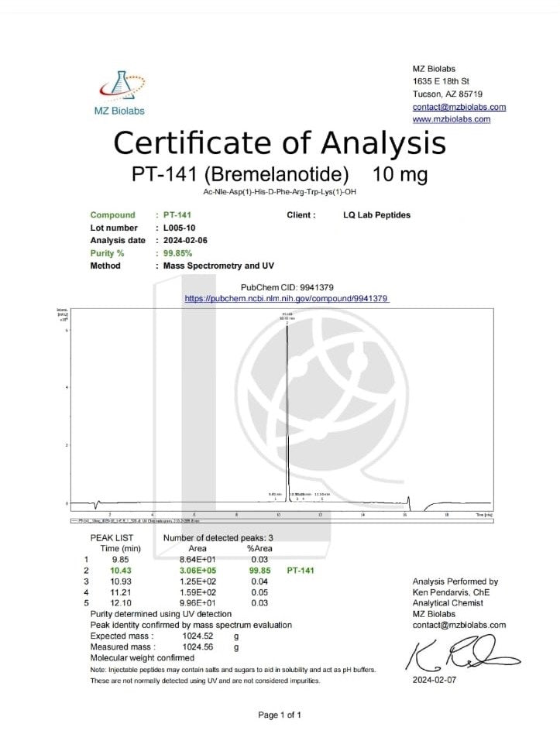Click the purity value 99.85% in the header
This screenshot has height=734, width=560.
click(177, 253)
